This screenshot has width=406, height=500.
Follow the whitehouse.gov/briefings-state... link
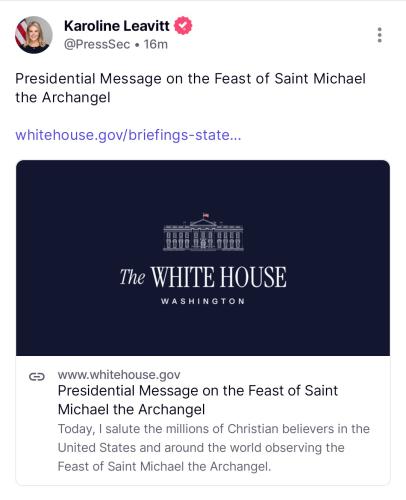pos(128,135)
